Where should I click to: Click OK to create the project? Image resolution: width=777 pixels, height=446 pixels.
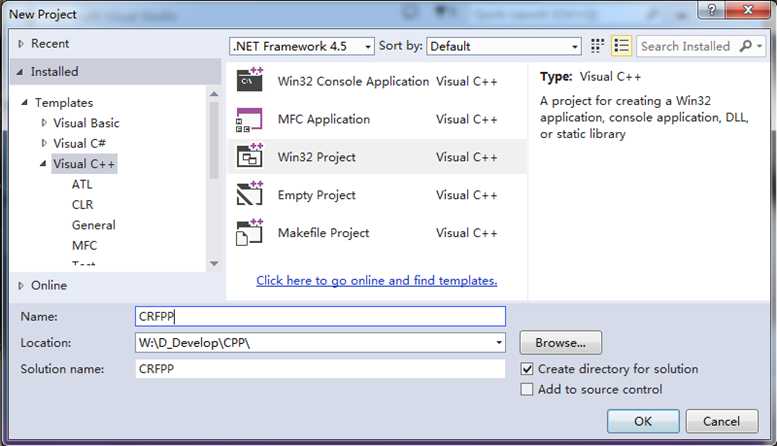point(643,421)
